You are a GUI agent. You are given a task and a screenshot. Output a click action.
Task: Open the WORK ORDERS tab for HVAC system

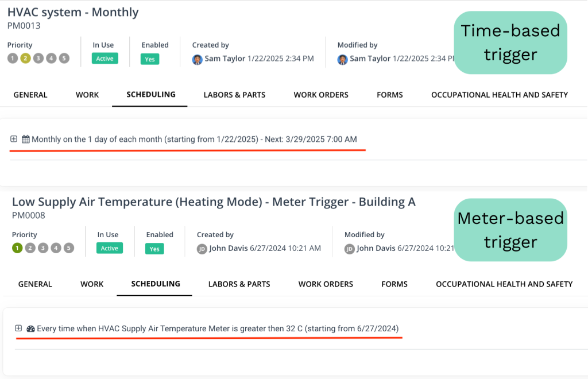click(321, 95)
